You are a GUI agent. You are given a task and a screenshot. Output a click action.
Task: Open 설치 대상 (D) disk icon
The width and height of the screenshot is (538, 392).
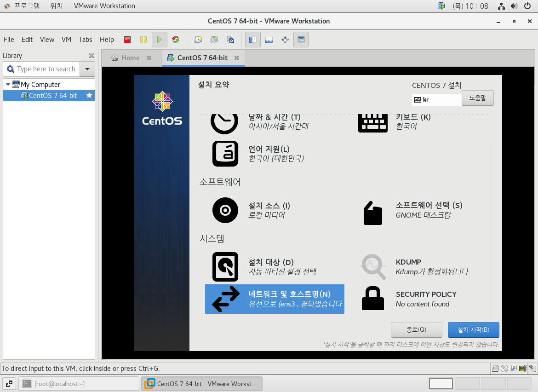pyautogui.click(x=225, y=267)
